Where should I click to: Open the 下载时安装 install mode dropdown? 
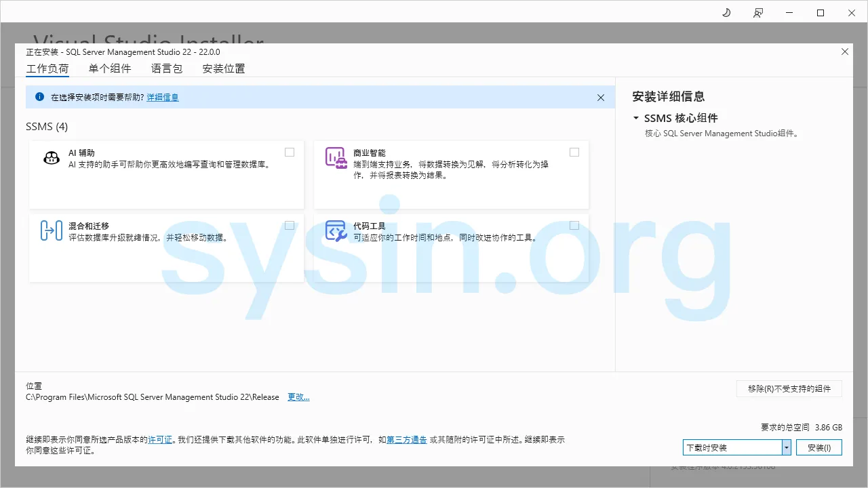tap(786, 447)
